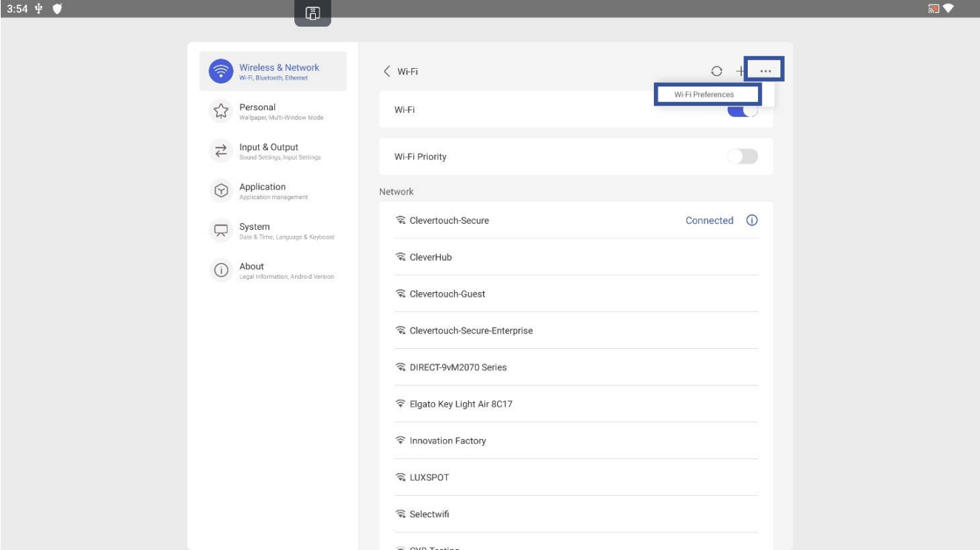Click the Innovation Factory signal icon

click(x=401, y=441)
